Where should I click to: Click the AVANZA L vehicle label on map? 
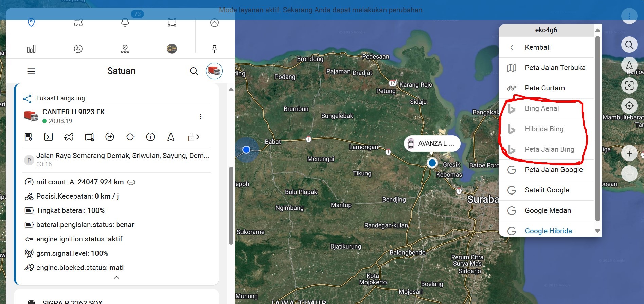click(432, 143)
